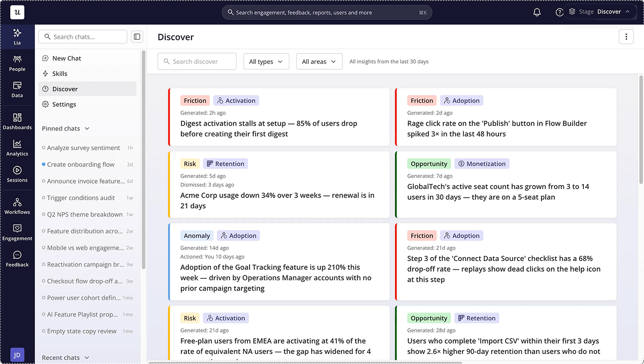The image size is (644, 364).
Task: Open pinned chat Trigger conditions audit
Action: (87, 198)
